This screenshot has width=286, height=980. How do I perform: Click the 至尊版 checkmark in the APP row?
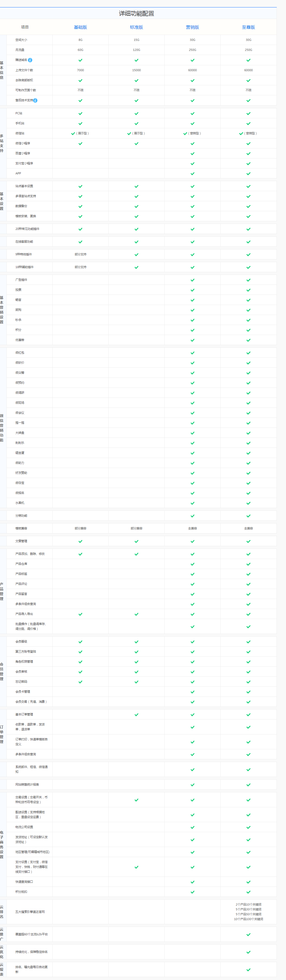[248, 174]
